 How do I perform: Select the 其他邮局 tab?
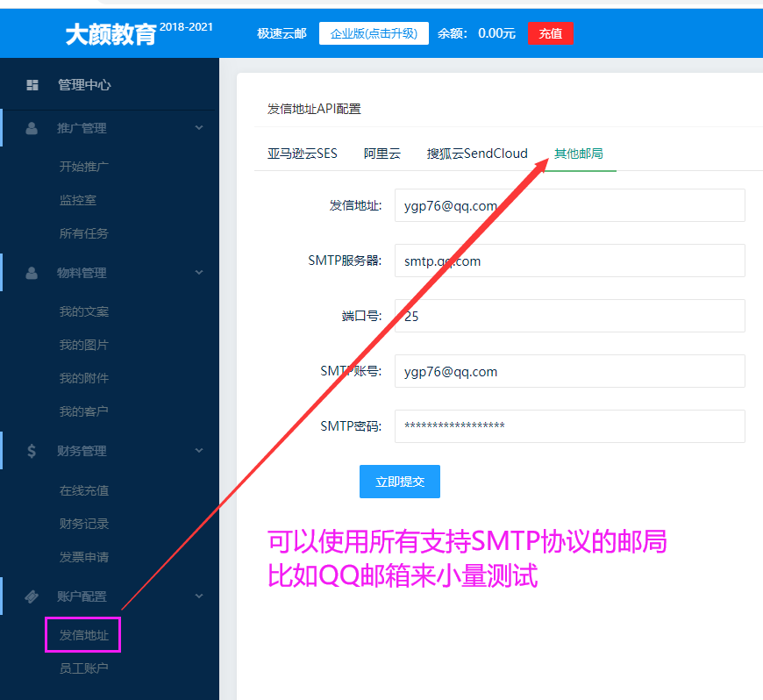tap(579, 154)
